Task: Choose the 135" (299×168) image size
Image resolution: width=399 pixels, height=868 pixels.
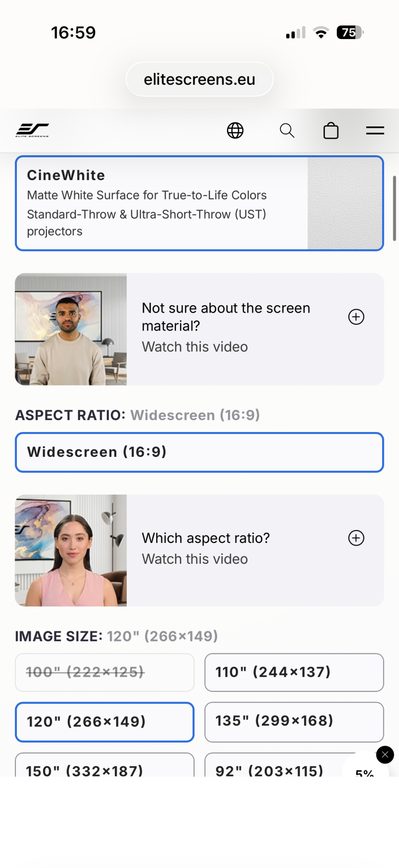Action: [x=294, y=722]
